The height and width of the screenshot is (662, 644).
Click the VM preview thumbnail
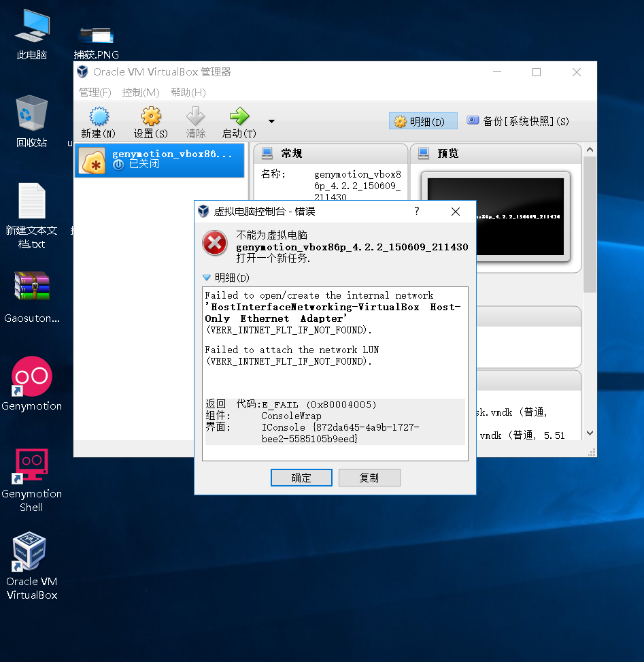click(496, 216)
